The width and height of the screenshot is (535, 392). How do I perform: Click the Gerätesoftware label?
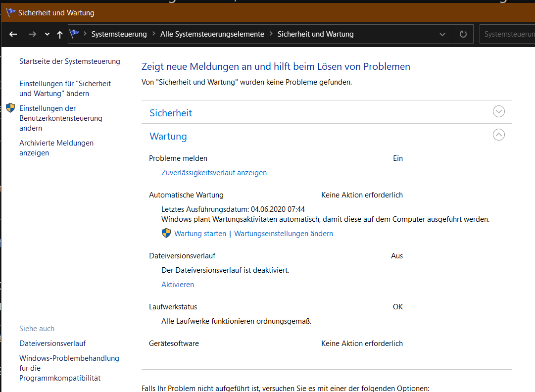[x=174, y=343]
